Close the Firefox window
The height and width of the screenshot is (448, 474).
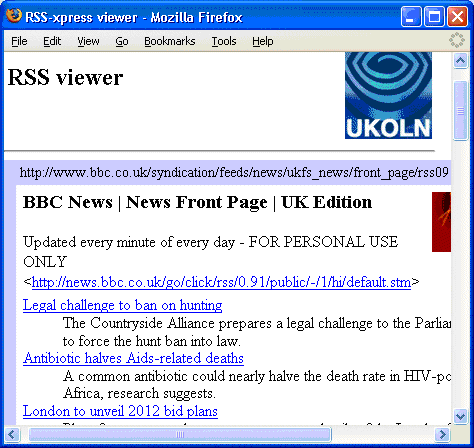pos(457,16)
